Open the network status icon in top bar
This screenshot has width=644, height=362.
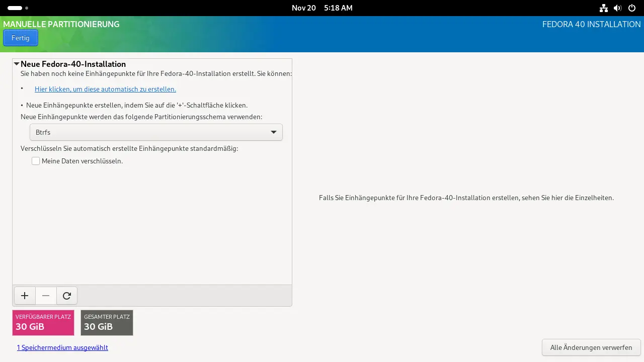click(x=604, y=8)
